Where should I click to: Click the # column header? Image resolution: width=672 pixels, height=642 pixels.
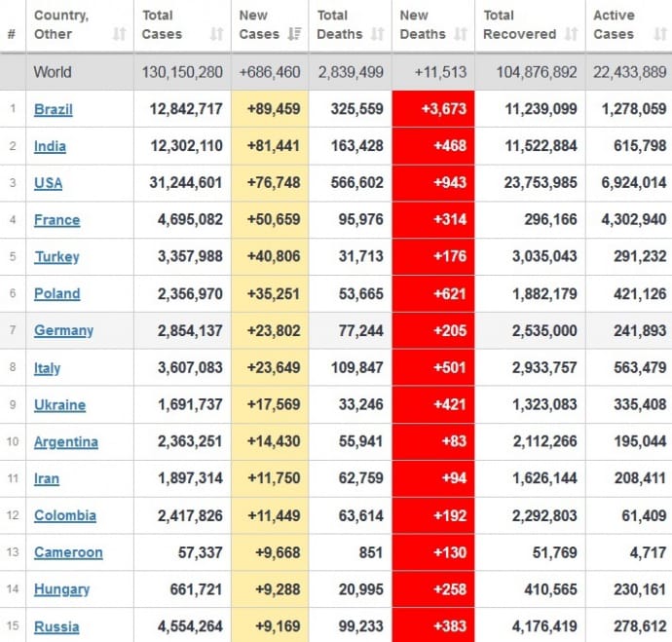pyautogui.click(x=12, y=34)
